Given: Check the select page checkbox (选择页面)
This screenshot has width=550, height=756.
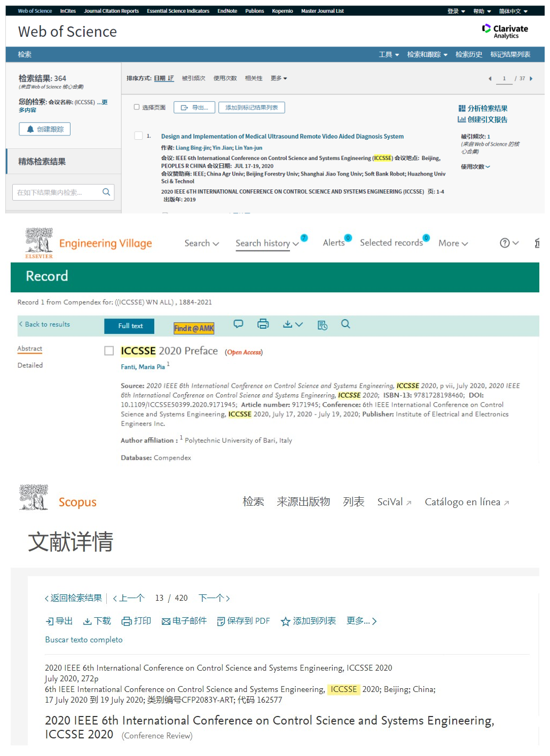Looking at the screenshot, I should click(137, 107).
